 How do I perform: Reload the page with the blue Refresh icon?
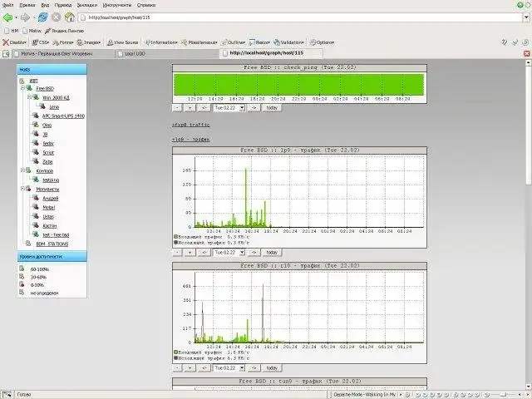tap(42, 17)
